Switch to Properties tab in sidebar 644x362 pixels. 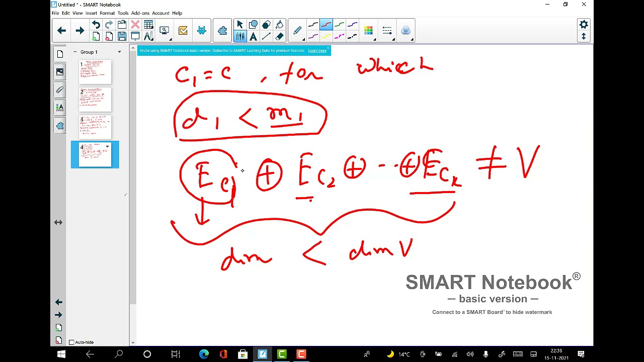[x=60, y=108]
